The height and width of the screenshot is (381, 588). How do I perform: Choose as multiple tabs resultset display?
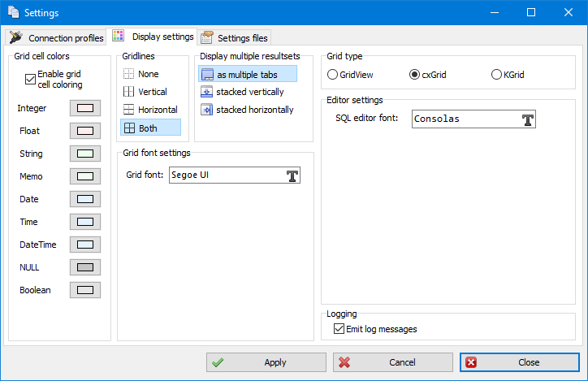pyautogui.click(x=247, y=75)
